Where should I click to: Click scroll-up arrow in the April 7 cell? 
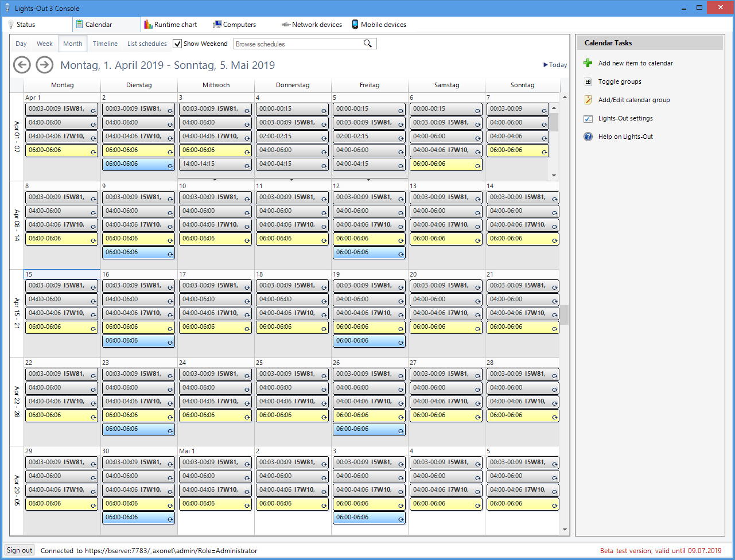click(554, 108)
